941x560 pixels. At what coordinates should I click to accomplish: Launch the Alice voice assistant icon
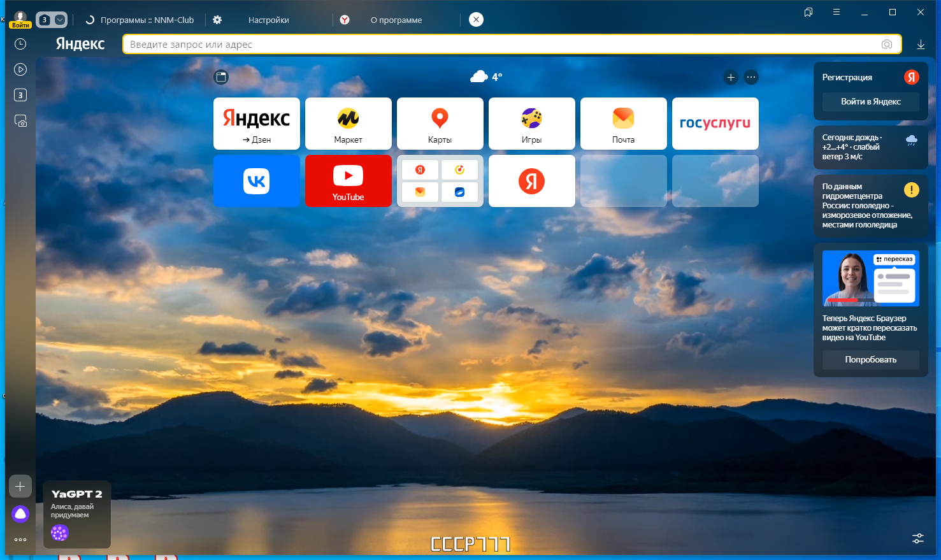[20, 514]
